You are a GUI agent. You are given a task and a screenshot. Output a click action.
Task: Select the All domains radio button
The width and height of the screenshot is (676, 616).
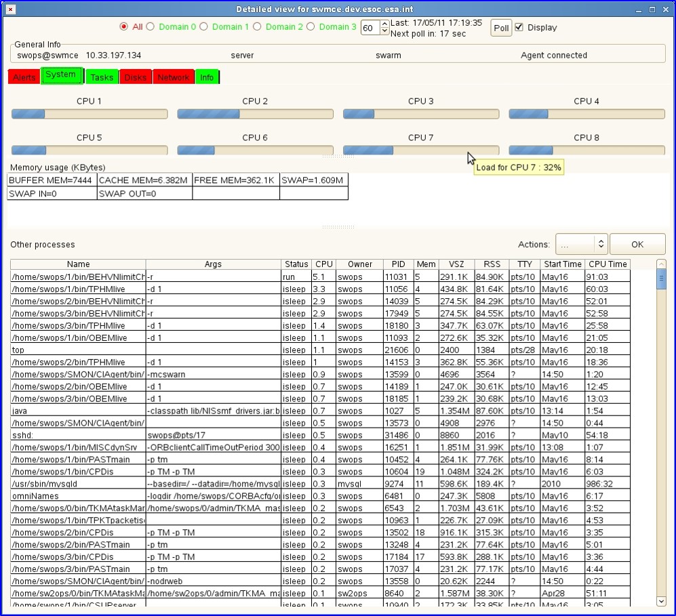123,26
